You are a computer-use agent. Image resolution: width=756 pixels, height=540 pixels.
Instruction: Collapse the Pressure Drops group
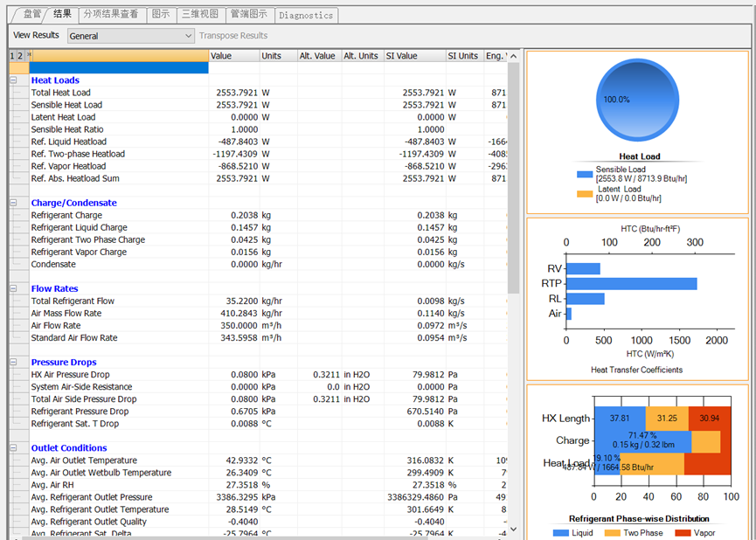(13, 362)
